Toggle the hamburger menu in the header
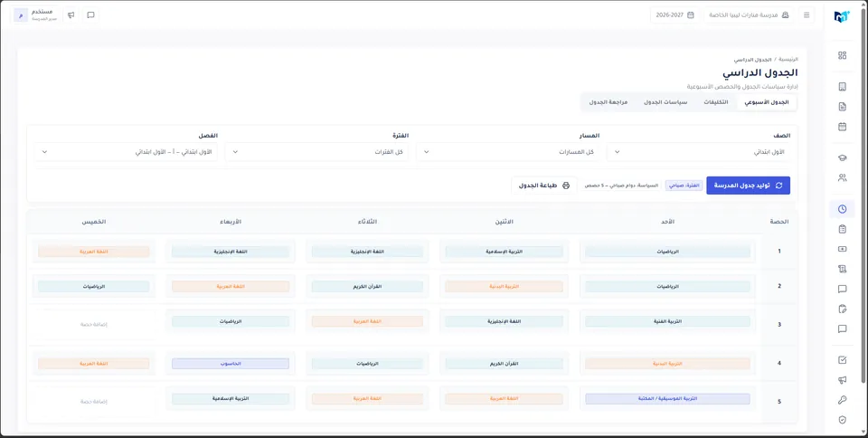868x438 pixels. pyautogui.click(x=806, y=15)
